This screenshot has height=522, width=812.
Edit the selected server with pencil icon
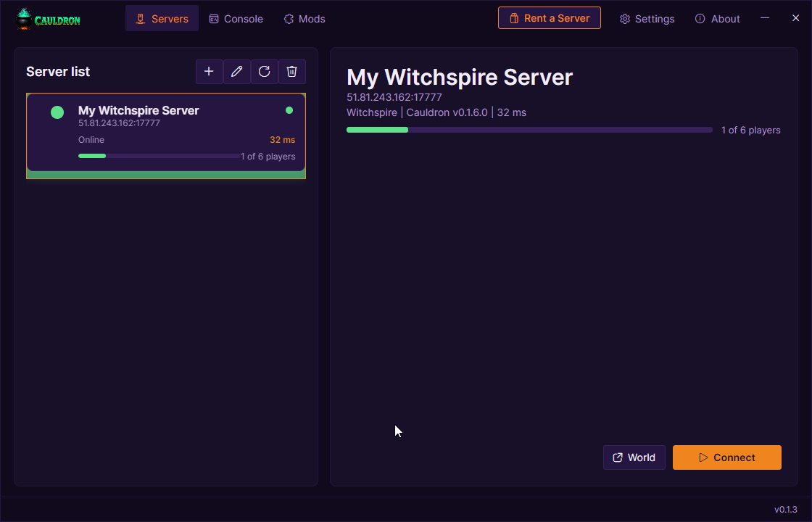[236, 72]
